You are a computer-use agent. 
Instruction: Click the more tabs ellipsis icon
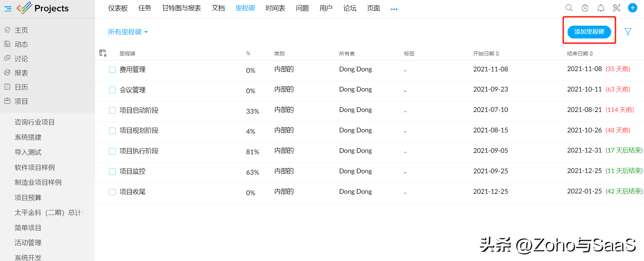pyautogui.click(x=394, y=9)
